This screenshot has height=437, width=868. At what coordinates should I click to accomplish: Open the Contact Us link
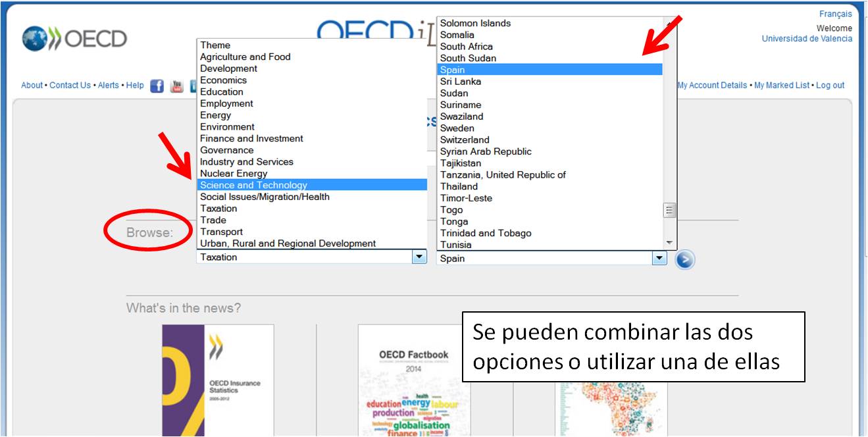(70, 86)
